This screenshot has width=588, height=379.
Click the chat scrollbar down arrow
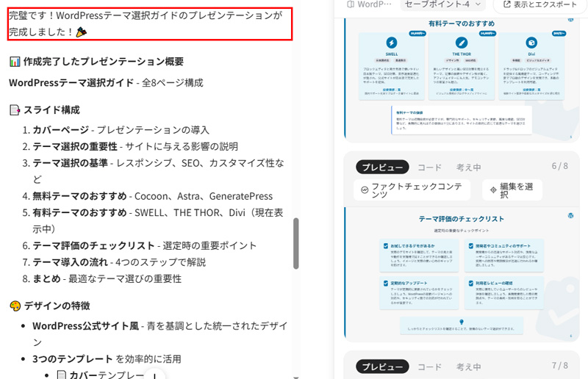(296, 377)
